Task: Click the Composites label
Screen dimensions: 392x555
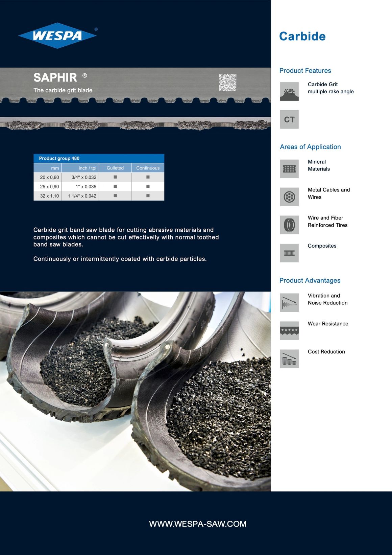Action: pyautogui.click(x=322, y=246)
